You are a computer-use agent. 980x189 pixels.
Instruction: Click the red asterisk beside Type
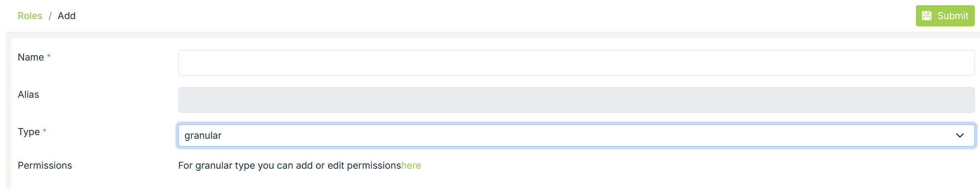click(45, 131)
